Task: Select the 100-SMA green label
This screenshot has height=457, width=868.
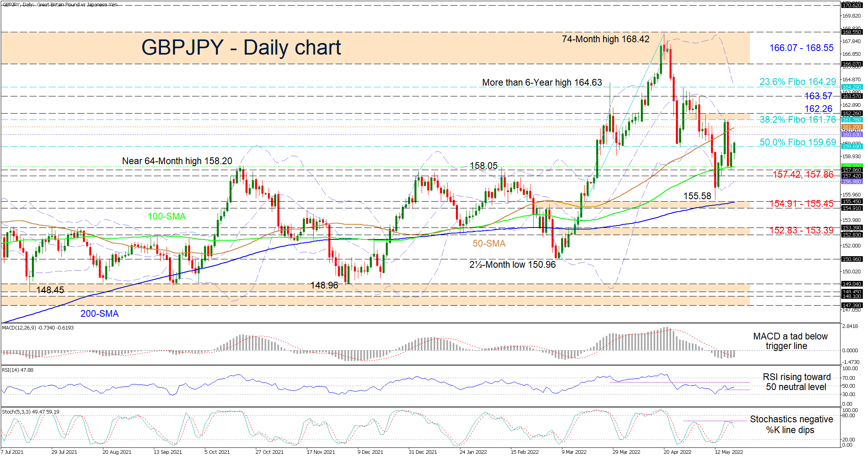Action: (x=167, y=216)
